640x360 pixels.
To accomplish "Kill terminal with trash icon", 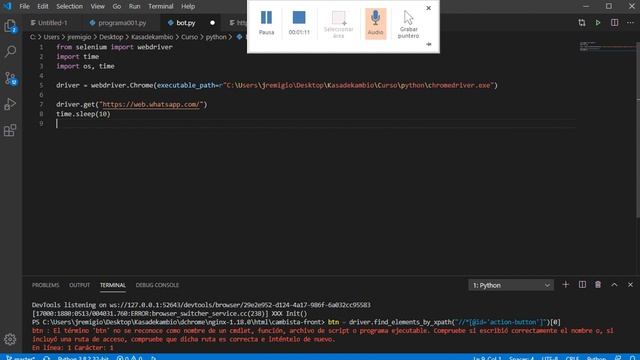I will click(x=598, y=284).
